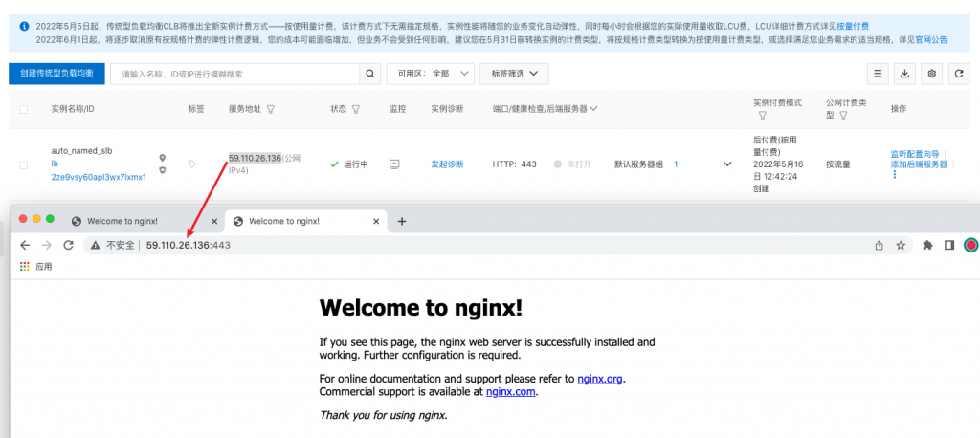
Task: Click the browser back arrow
Action: [25, 246]
